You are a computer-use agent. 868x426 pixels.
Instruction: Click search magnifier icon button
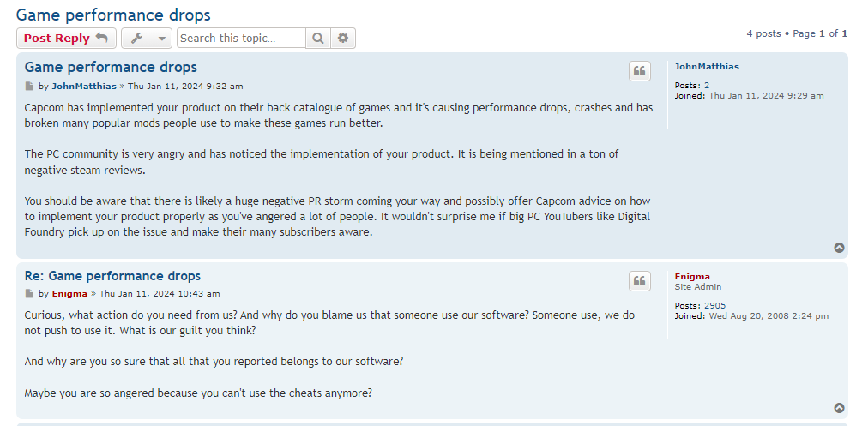point(317,38)
